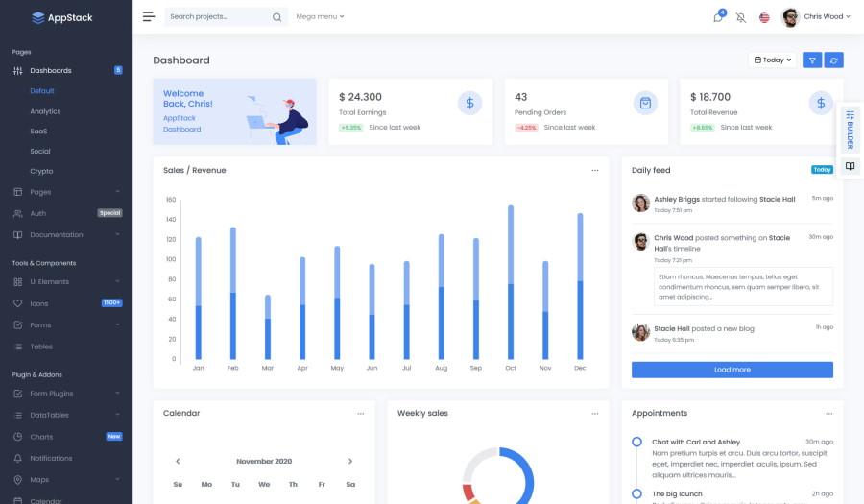
Task: Open the documentation book icon on right edge
Action: tap(850, 166)
